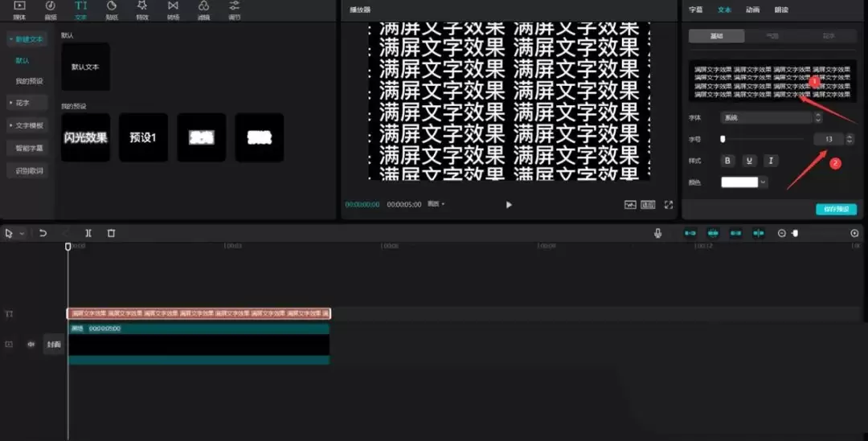Switch to the 动画 animation tab
Image resolution: width=868 pixels, height=441 pixels.
(x=752, y=10)
